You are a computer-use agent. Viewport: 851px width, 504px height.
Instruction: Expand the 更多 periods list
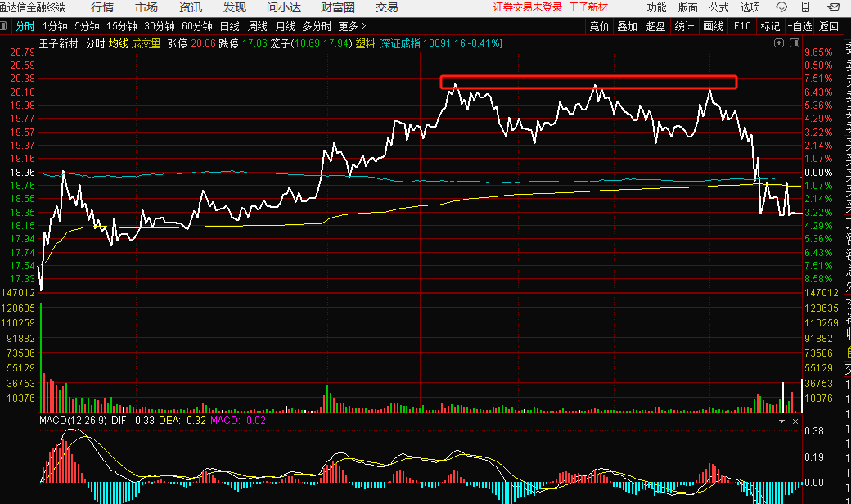click(x=352, y=26)
